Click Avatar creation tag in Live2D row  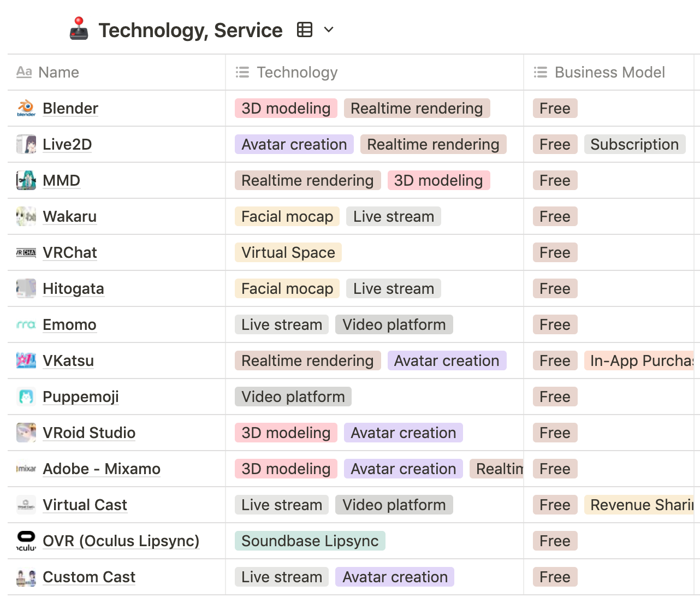294,144
